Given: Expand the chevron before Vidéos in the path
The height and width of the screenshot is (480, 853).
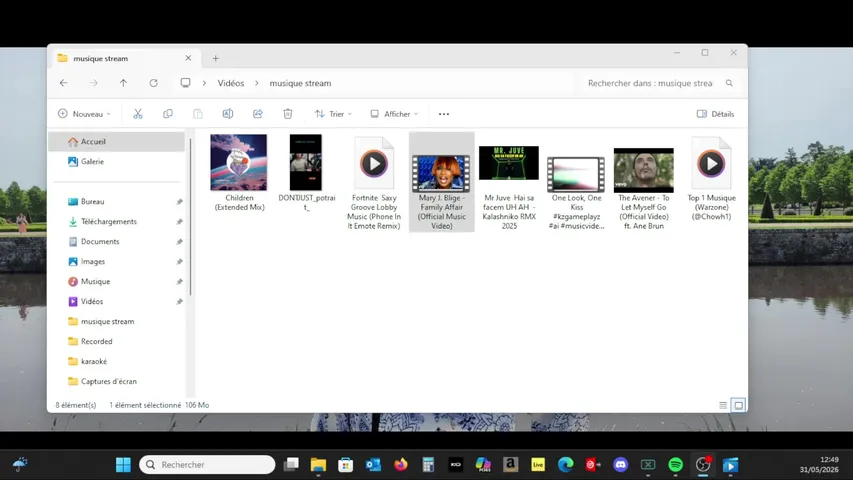Looking at the screenshot, I should (204, 83).
